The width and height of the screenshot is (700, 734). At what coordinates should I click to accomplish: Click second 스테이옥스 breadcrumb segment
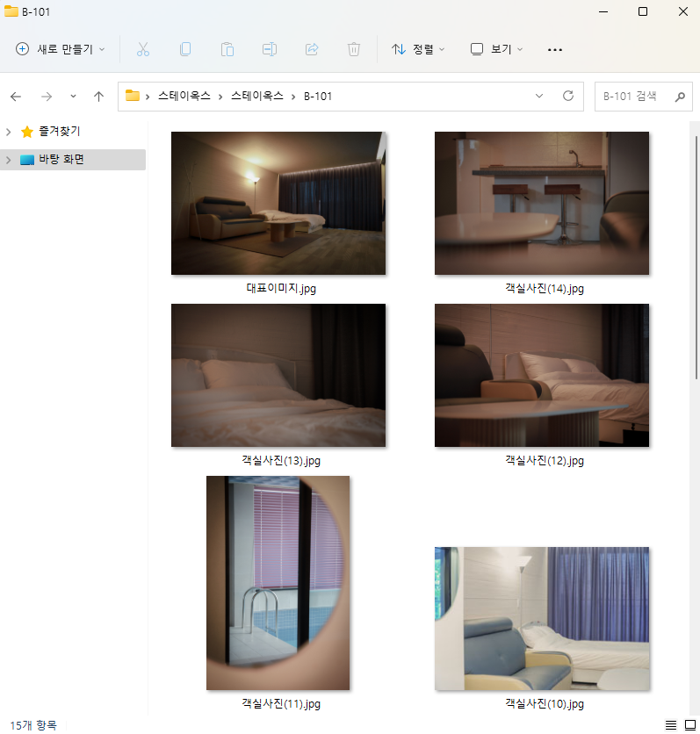click(257, 96)
